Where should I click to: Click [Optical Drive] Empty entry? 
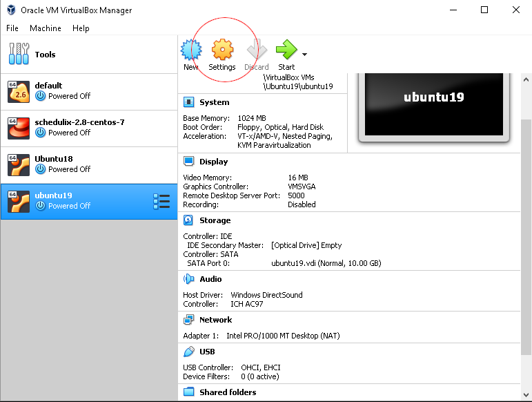click(x=306, y=245)
